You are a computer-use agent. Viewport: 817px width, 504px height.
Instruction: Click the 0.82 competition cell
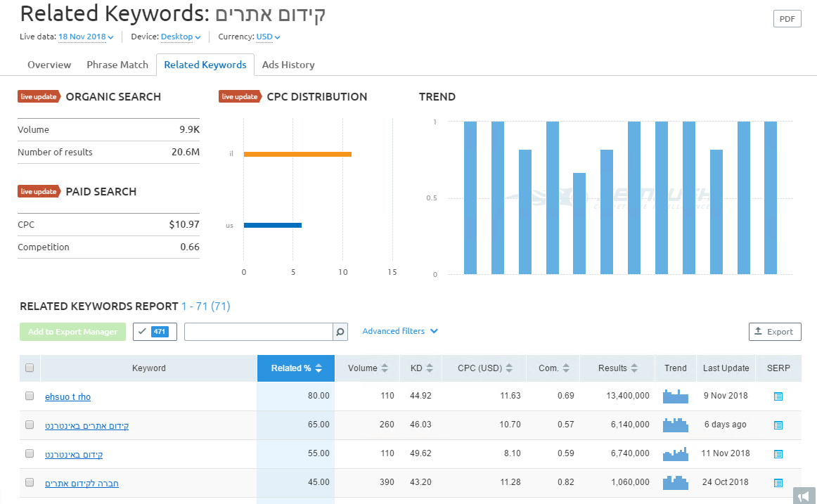566,482
